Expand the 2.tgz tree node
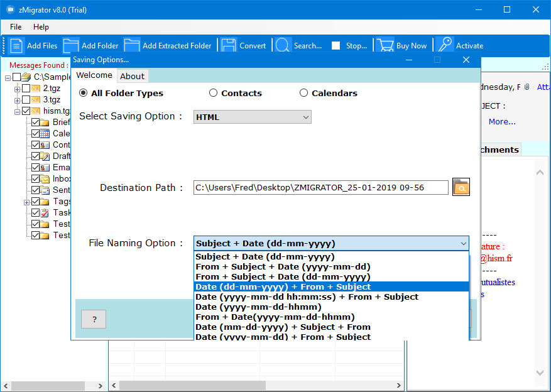This screenshot has height=392, width=551. pyautogui.click(x=17, y=89)
